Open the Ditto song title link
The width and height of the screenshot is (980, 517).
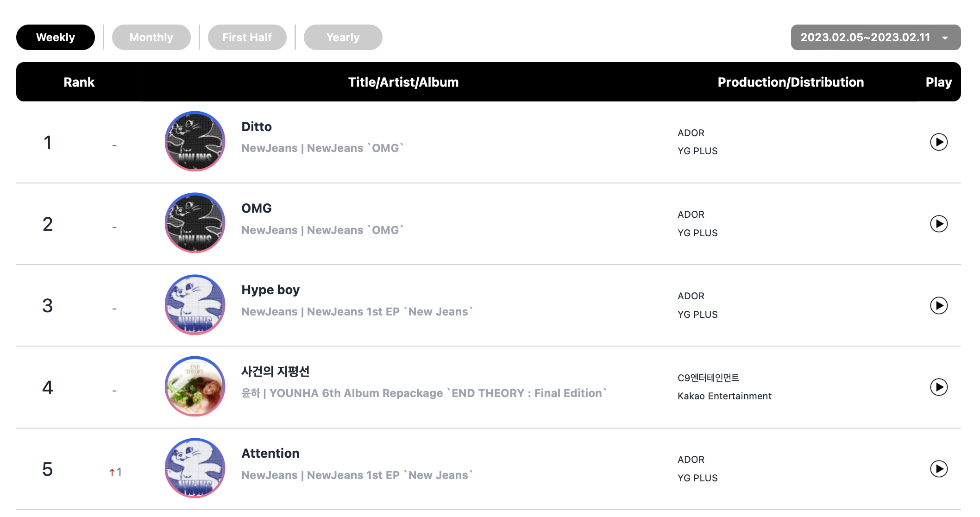point(257,126)
